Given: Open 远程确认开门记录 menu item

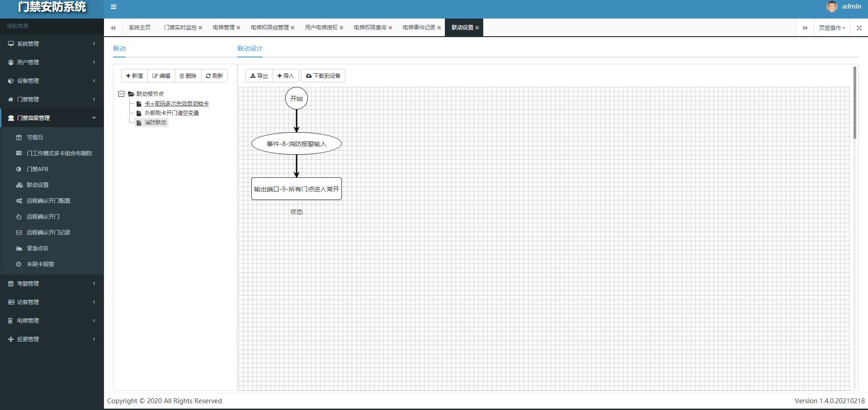Looking at the screenshot, I should click(48, 233).
